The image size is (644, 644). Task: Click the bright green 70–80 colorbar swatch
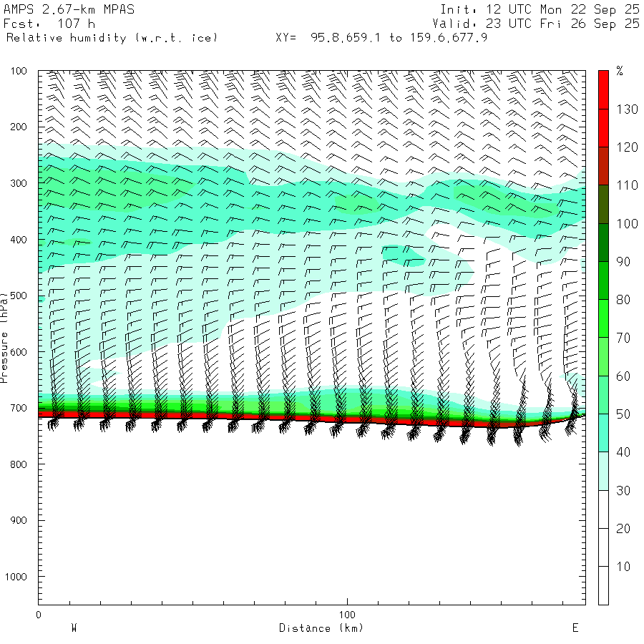(603, 318)
